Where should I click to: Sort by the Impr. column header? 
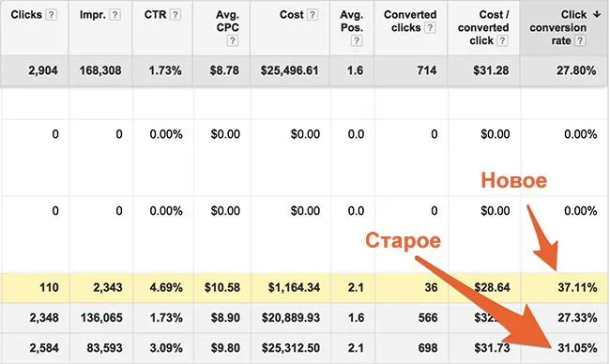[x=93, y=15]
